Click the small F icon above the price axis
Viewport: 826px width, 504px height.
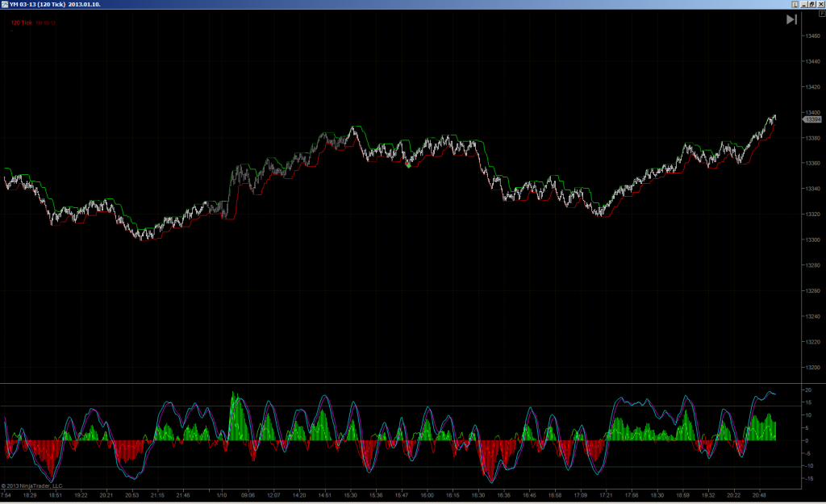click(822, 14)
